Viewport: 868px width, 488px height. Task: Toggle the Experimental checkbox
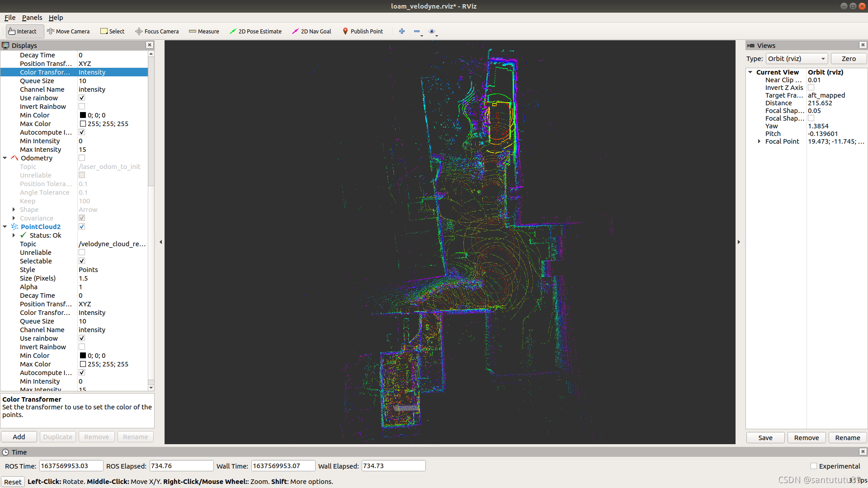pos(814,466)
